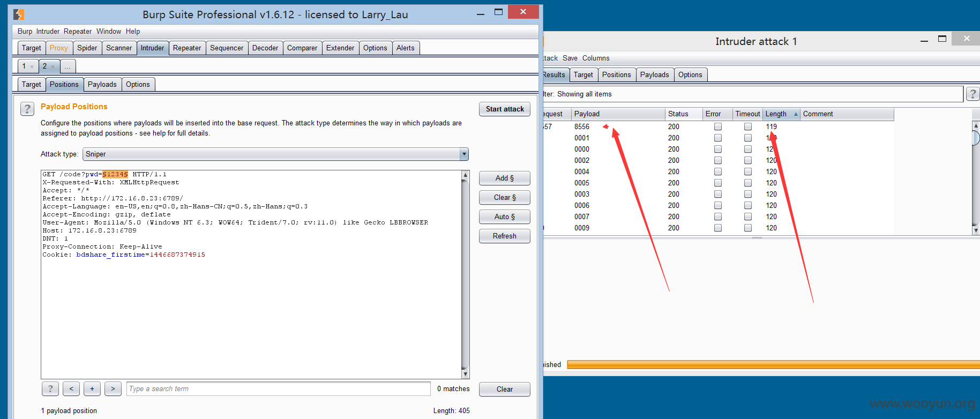Open Positions tab in Intruder attack window
Image resolution: width=980 pixels, height=419 pixels.
(x=617, y=75)
